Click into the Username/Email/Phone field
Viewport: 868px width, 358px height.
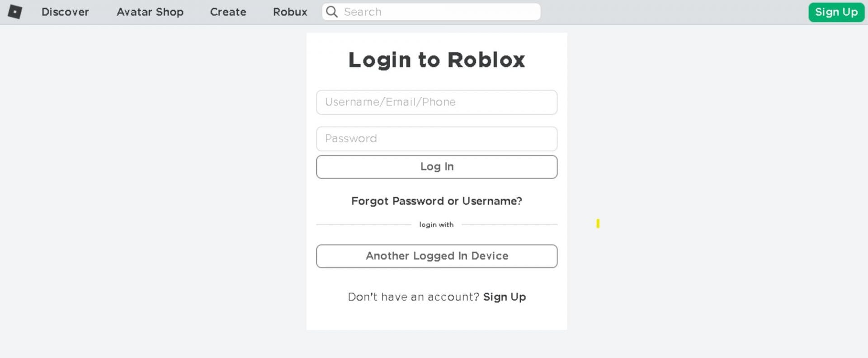(437, 102)
